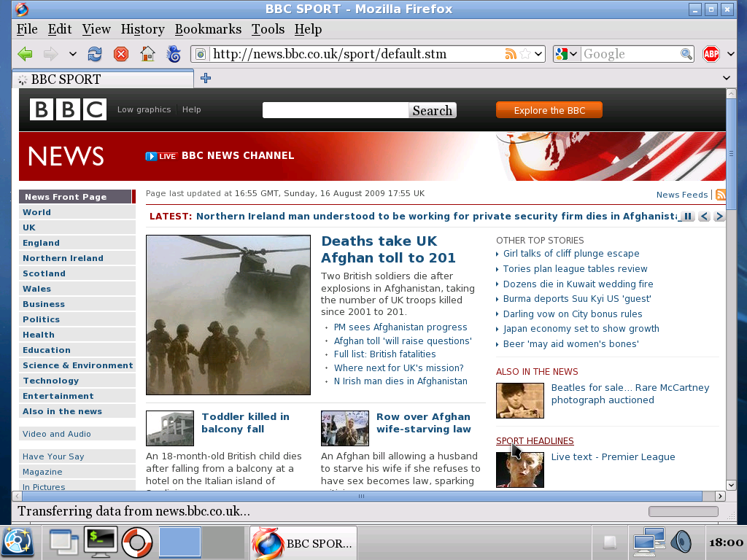The width and height of the screenshot is (747, 560).
Task: Click the blank white tray icon
Action: click(x=611, y=542)
